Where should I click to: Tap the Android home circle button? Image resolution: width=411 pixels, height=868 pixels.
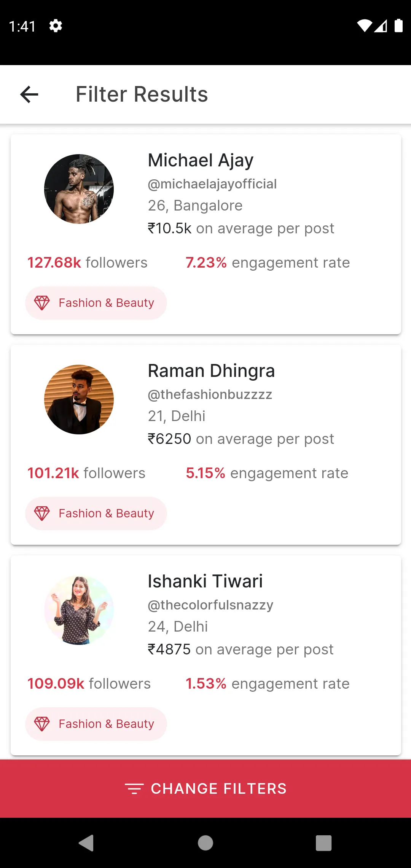pos(205,843)
